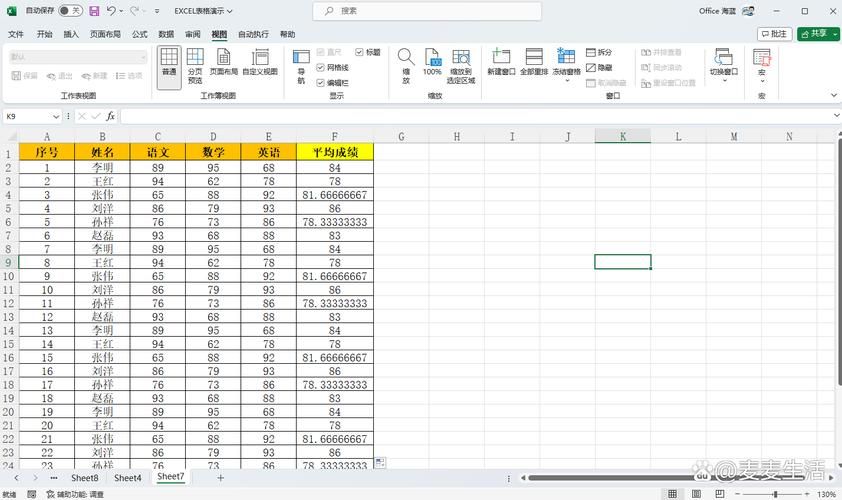Save the workbook with the floppy icon

pyautogui.click(x=94, y=11)
